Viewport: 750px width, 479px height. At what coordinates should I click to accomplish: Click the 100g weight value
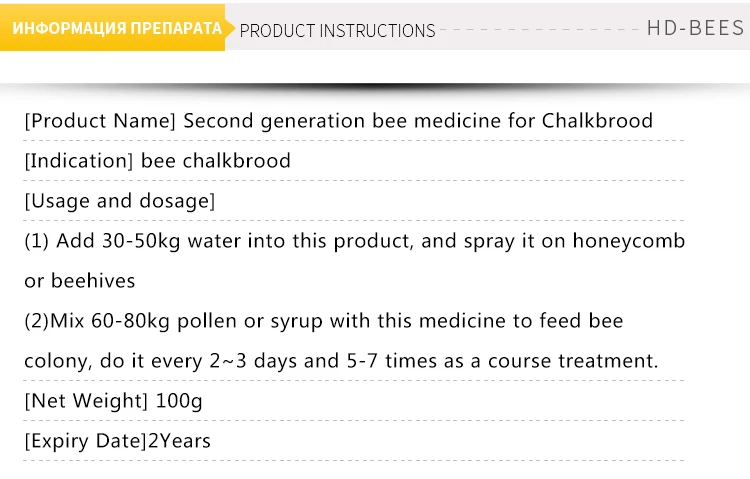click(179, 401)
